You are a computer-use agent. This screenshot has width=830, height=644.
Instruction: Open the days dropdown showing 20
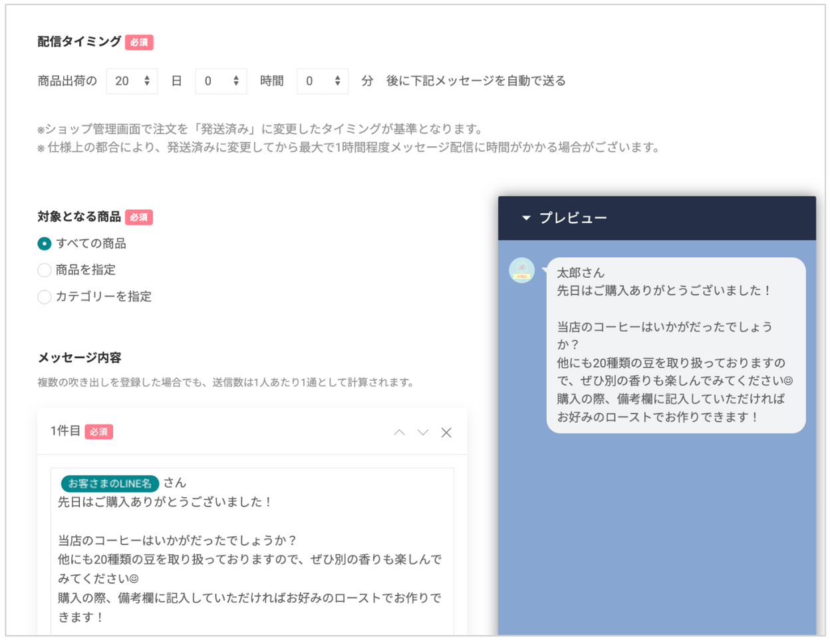tap(132, 81)
